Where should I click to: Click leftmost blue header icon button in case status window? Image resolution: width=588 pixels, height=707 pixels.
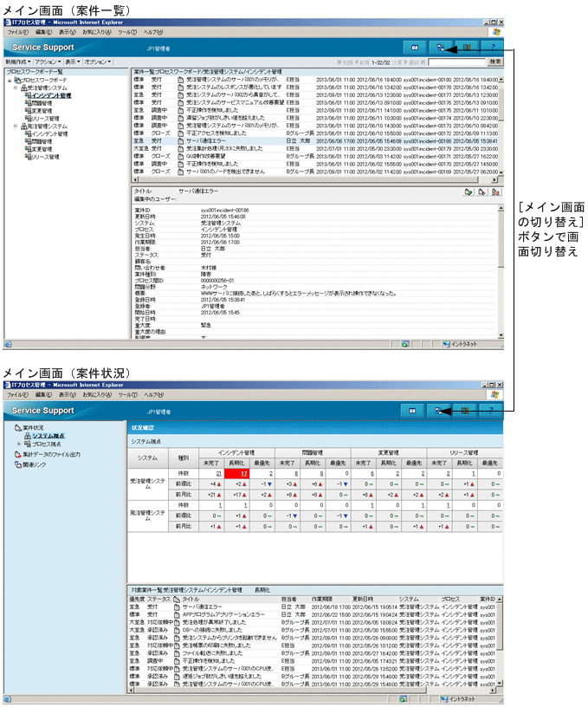412,411
